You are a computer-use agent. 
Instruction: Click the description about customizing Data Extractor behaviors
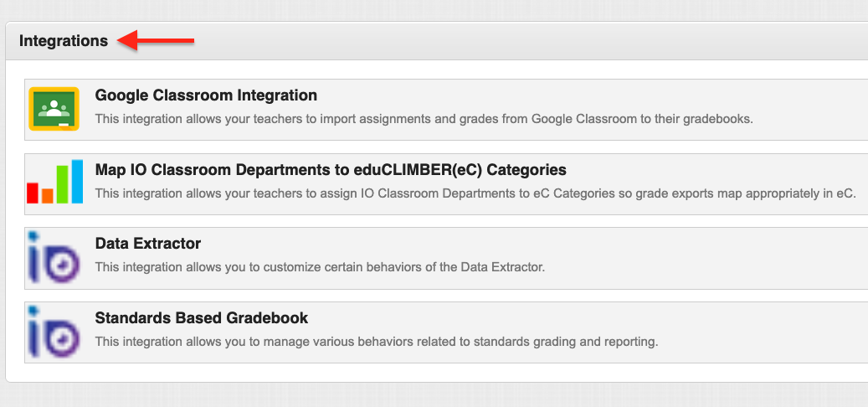tap(320, 267)
